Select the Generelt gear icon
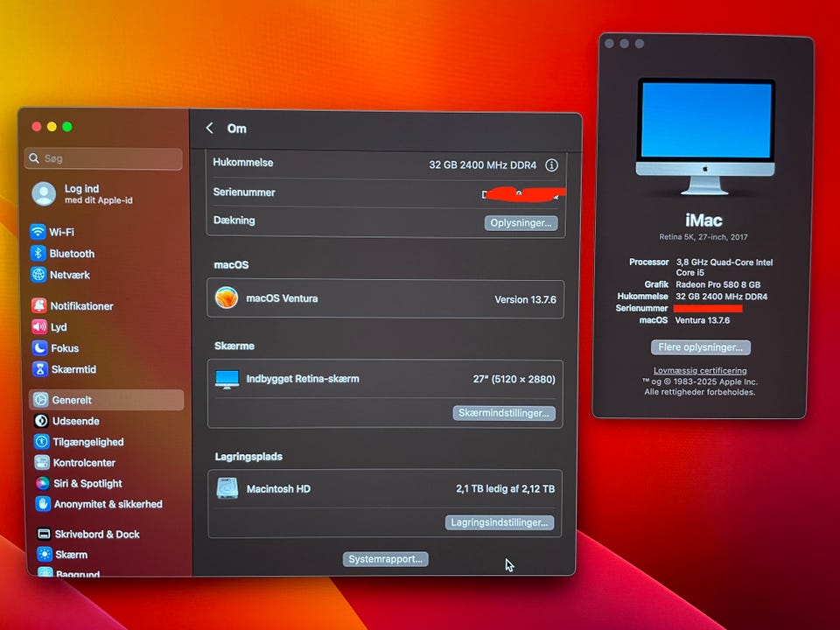840x630 pixels. click(41, 400)
